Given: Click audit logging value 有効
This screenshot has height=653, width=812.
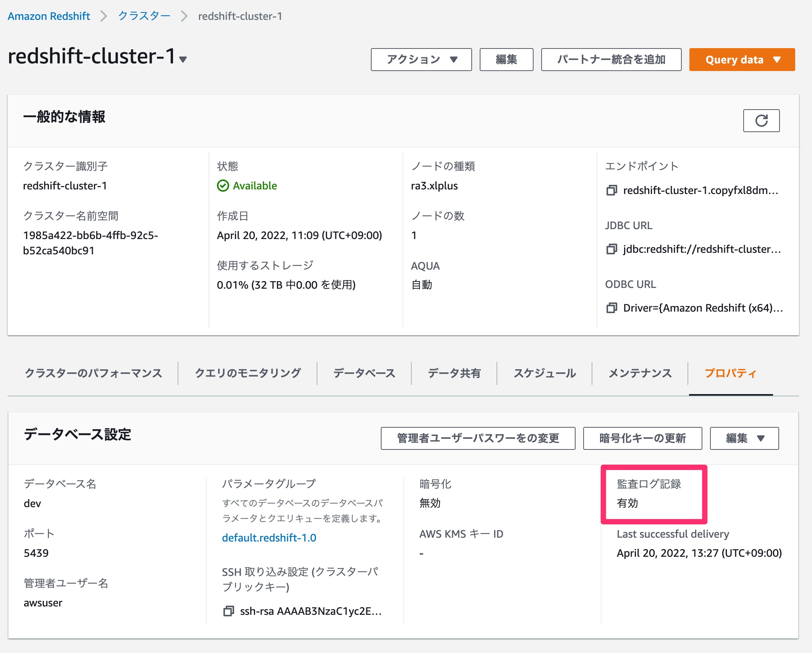Looking at the screenshot, I should pos(628,503).
